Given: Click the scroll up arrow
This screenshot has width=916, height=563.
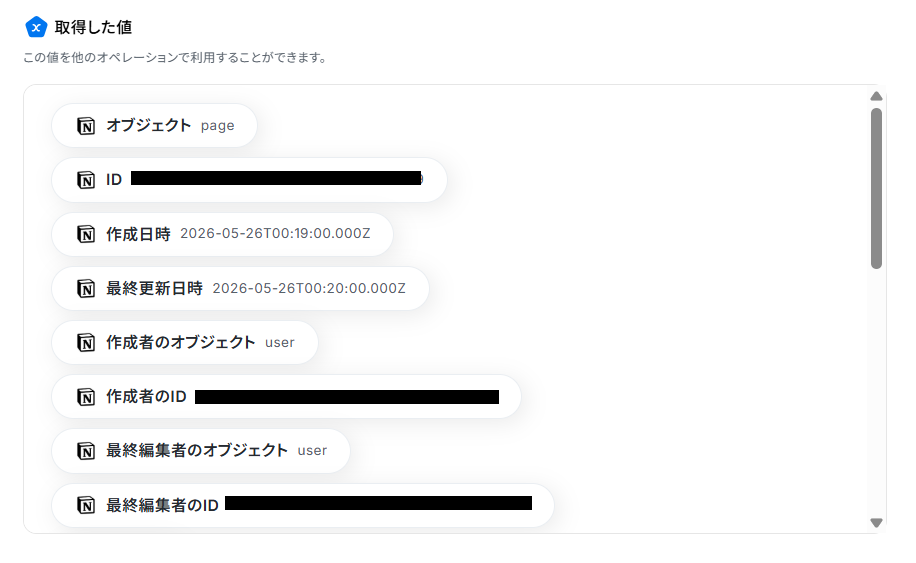Looking at the screenshot, I should [x=876, y=96].
